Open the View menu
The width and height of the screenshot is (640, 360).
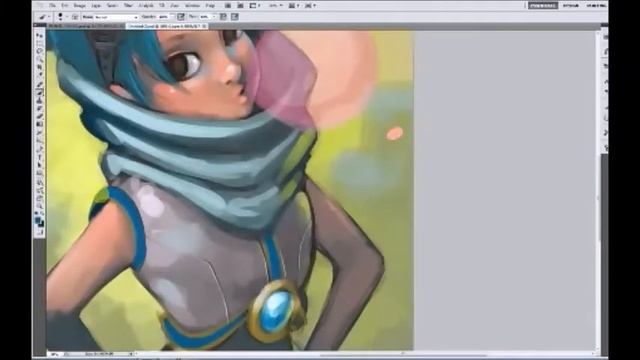coord(174,6)
